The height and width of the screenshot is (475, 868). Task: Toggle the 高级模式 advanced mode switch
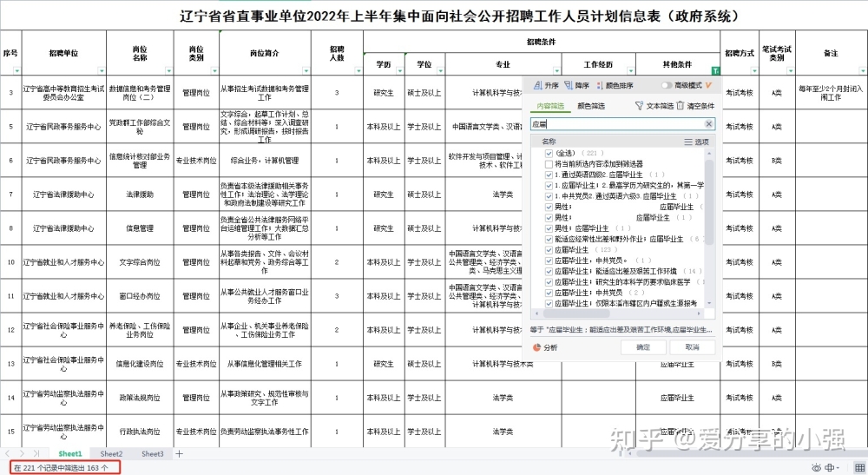(x=667, y=85)
